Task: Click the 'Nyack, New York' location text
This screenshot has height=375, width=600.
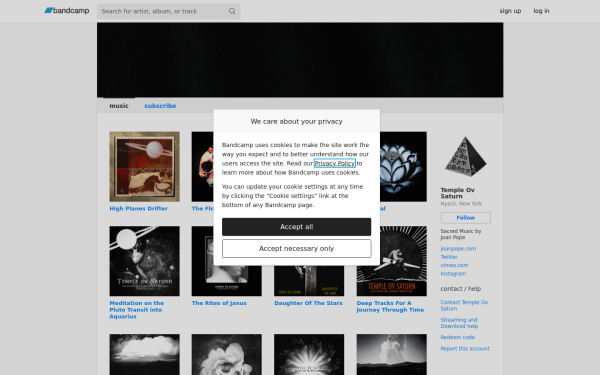Action: 461,204
